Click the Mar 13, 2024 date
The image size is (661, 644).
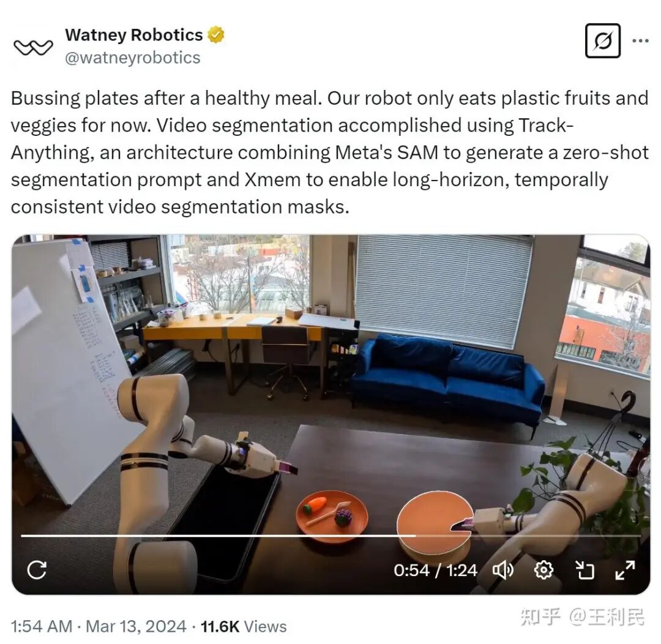point(136,626)
